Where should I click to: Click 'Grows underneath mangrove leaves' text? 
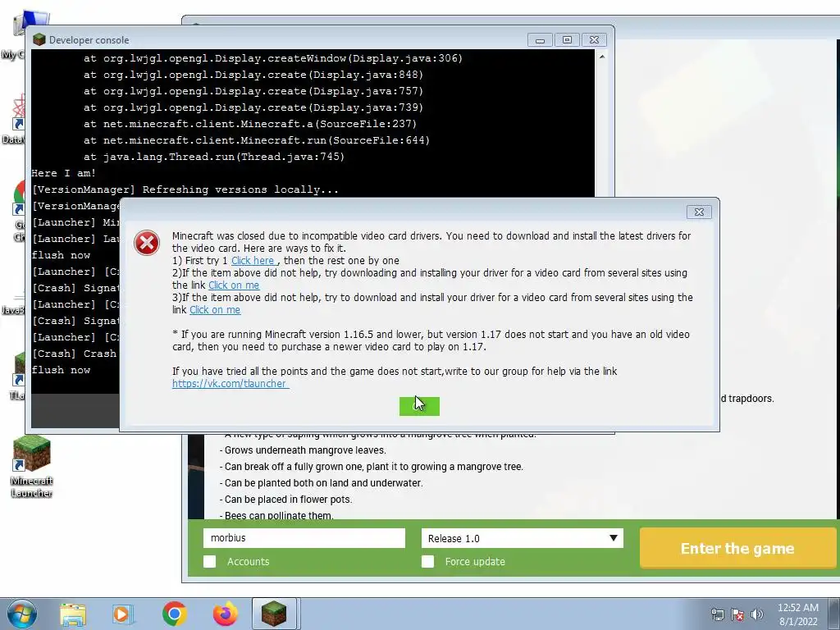coord(303,450)
